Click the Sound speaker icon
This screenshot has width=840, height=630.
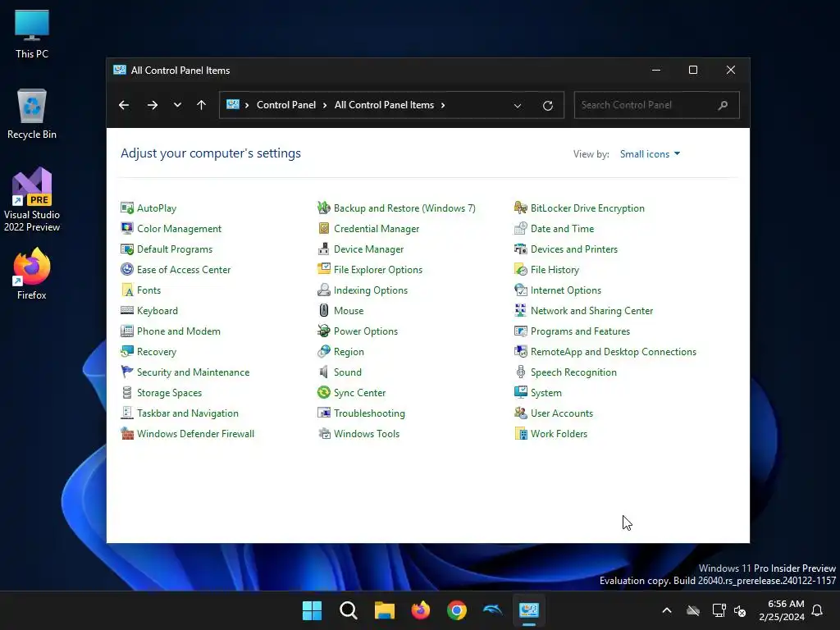[x=323, y=372]
